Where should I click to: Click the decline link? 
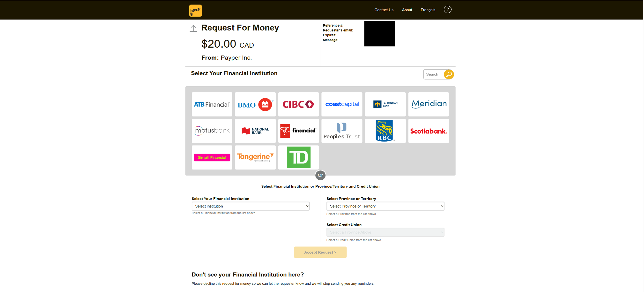[209, 284]
